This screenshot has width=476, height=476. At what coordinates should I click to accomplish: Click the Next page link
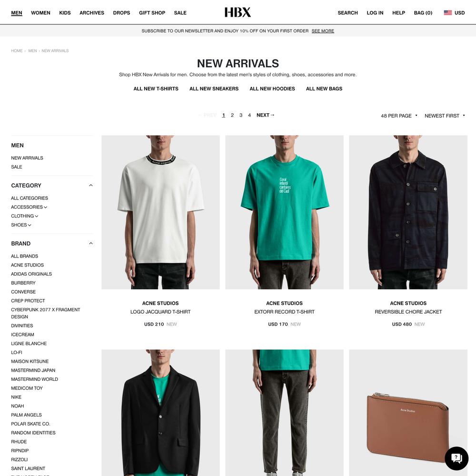pyautogui.click(x=265, y=115)
